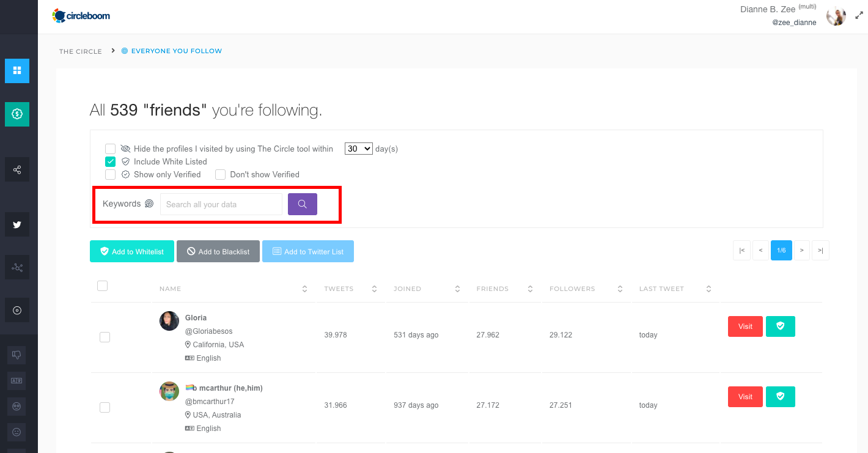The image size is (868, 453).
Task: Select Gloria's row checkbox
Action: pos(105,337)
